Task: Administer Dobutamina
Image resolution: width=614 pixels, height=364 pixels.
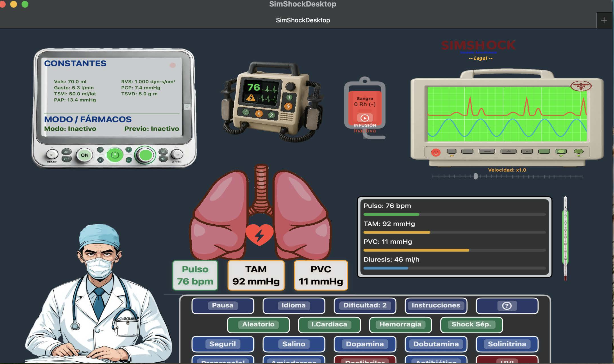Action: pyautogui.click(x=436, y=344)
